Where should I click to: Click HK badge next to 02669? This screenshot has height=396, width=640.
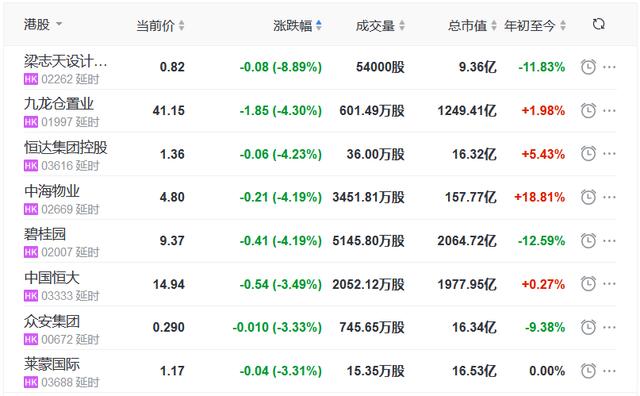31,209
